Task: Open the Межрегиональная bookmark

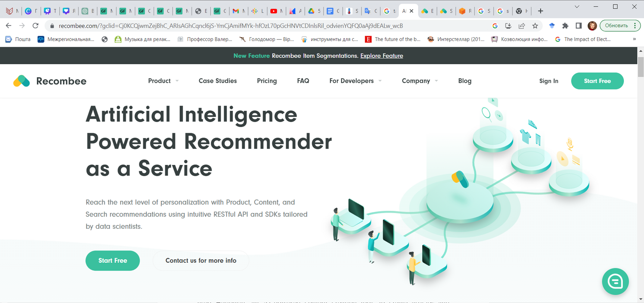Action: (x=66, y=39)
